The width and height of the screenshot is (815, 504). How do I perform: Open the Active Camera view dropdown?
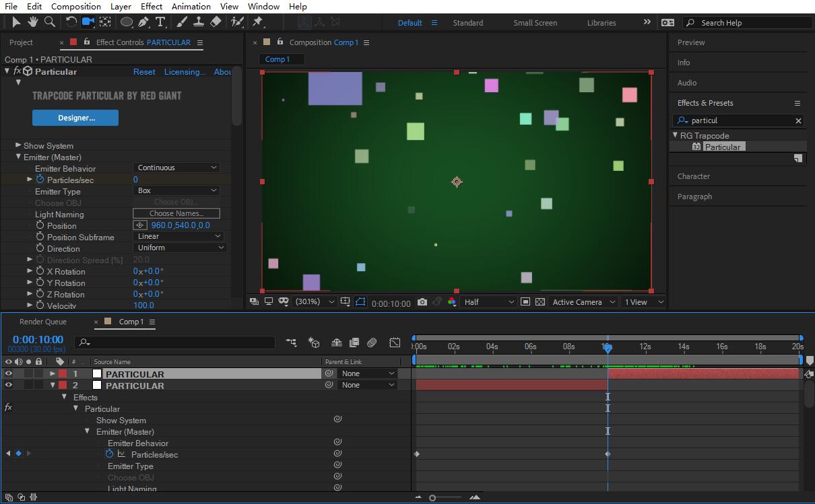pyautogui.click(x=583, y=302)
